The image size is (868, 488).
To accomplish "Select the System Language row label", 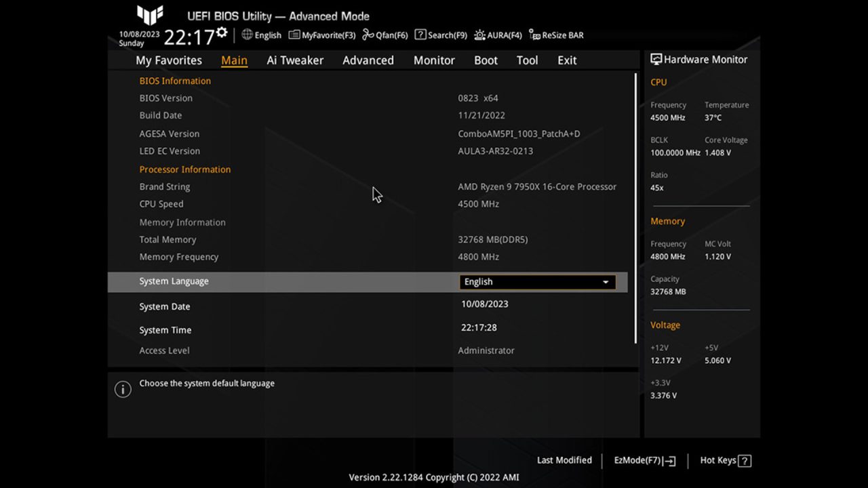I will pyautogui.click(x=174, y=281).
